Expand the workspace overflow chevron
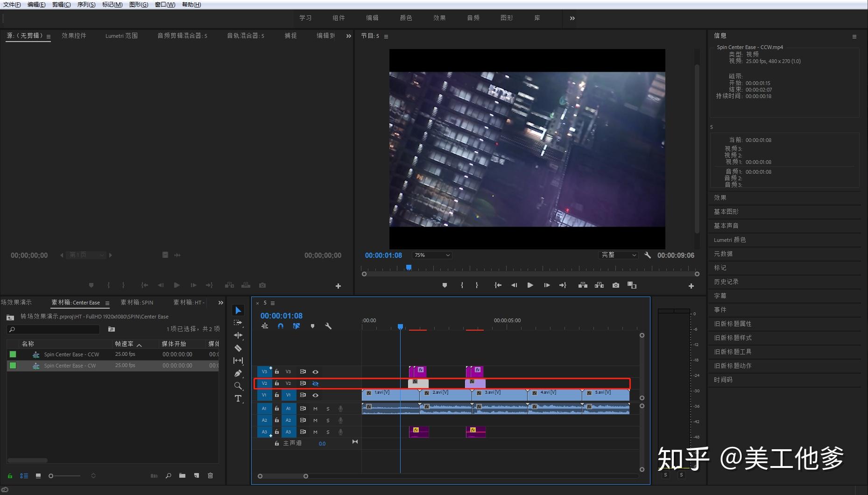The image size is (868, 495). tap(572, 18)
